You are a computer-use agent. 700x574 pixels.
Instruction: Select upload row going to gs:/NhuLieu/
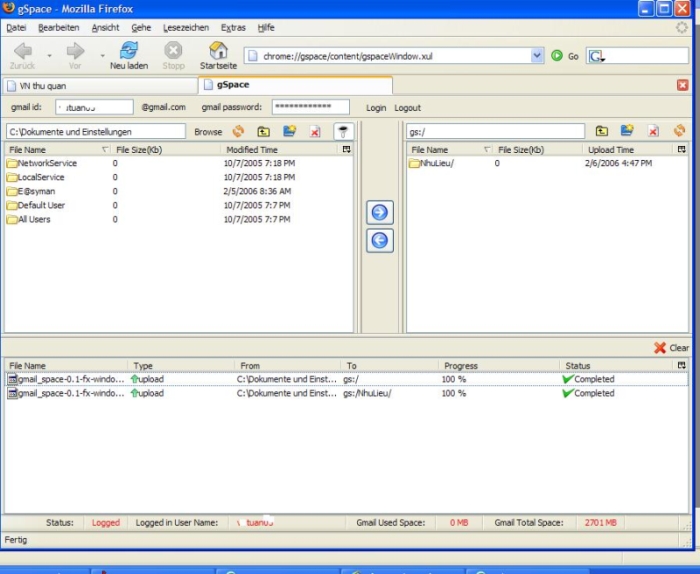pyautogui.click(x=346, y=393)
